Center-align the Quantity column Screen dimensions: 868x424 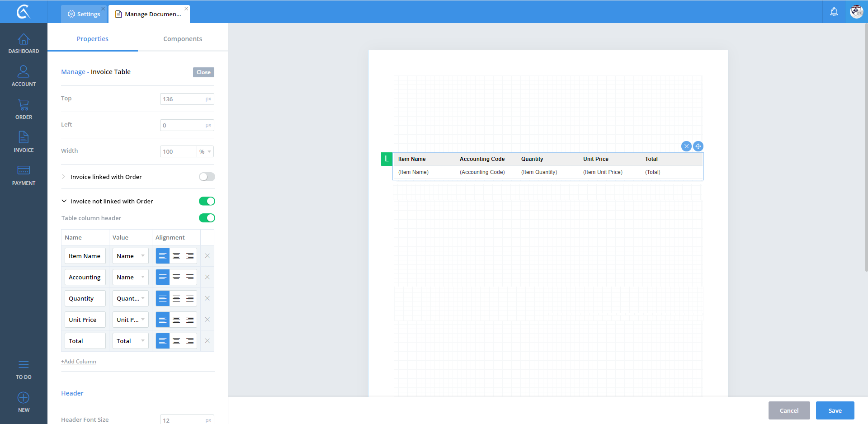[x=176, y=298]
